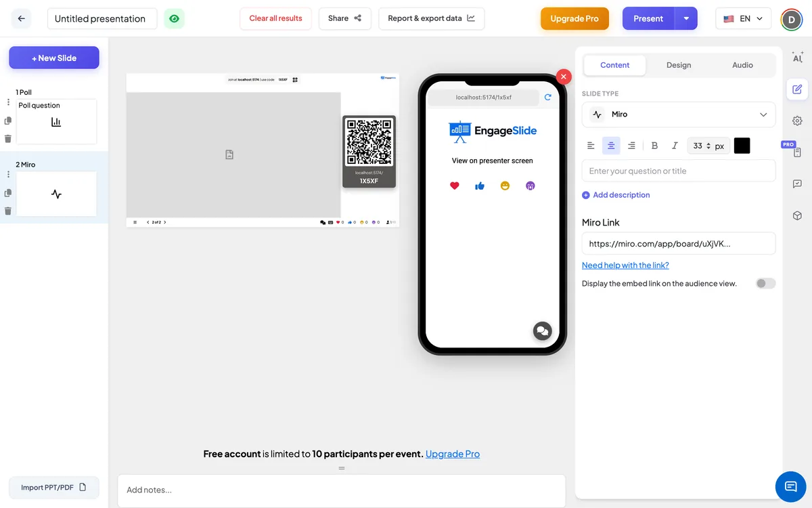Screen dimensions: 812x508
Task: Open the edit content sidebar icon
Action: pyautogui.click(x=797, y=89)
